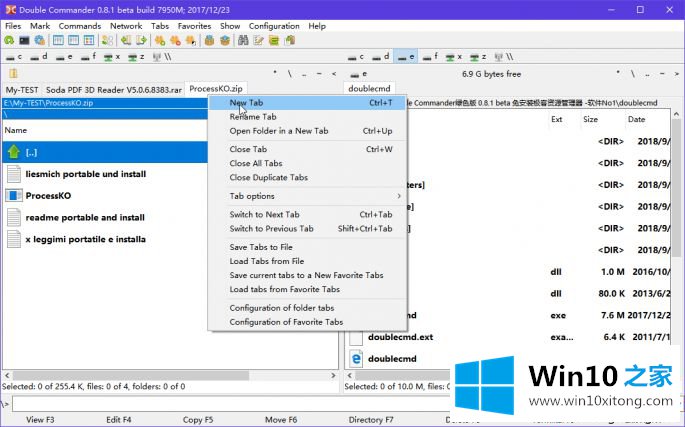Click the Extract files toolbar icon

[225, 41]
